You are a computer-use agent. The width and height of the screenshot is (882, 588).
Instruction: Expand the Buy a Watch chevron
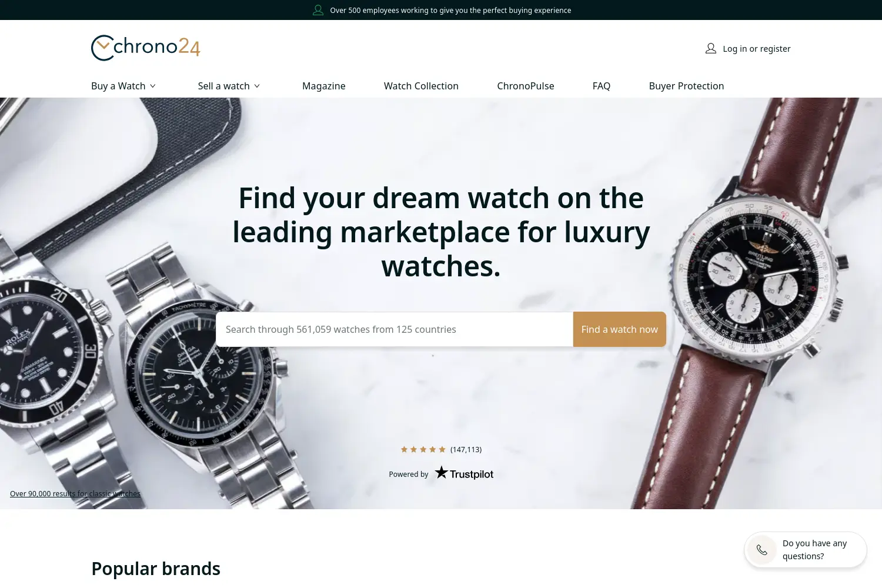[153, 86]
